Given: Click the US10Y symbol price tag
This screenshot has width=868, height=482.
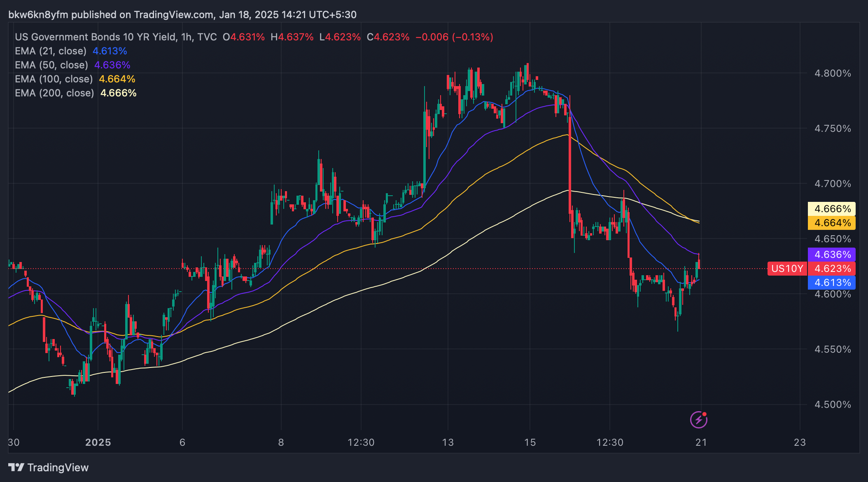Looking at the screenshot, I should pyautogui.click(x=787, y=269).
